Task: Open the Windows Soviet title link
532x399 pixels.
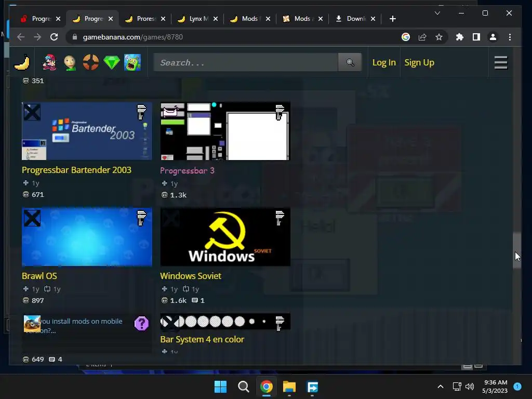Action: pos(191,276)
